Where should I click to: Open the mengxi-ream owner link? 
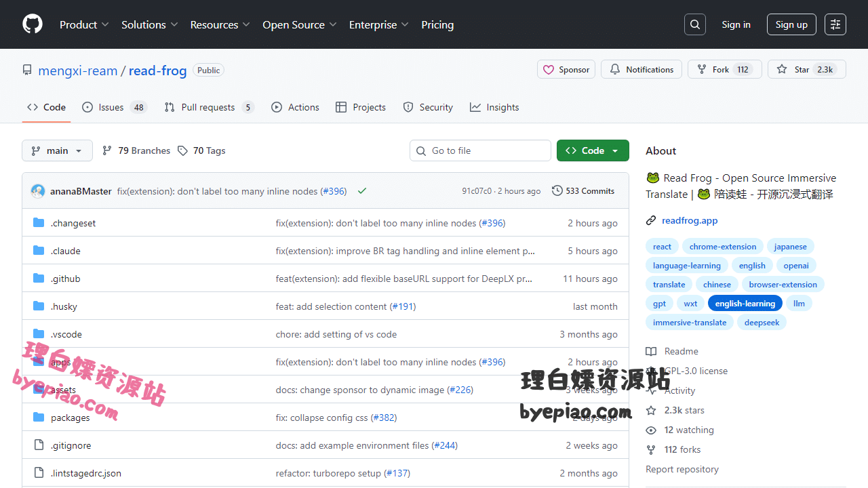coord(78,70)
